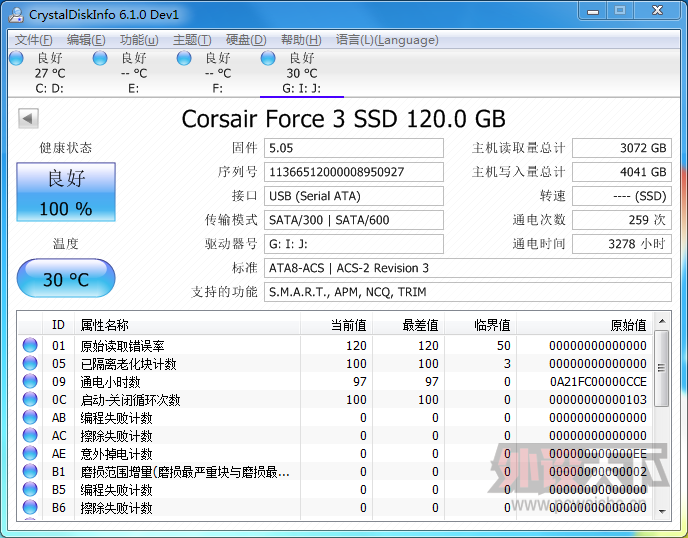
Task: Click the 临界值 column header
Action: click(x=480, y=325)
